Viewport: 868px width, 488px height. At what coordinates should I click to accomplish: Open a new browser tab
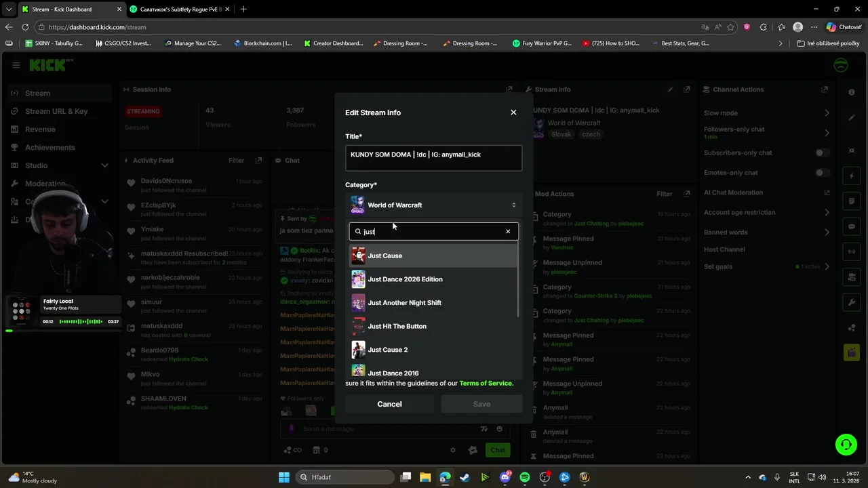click(x=243, y=9)
